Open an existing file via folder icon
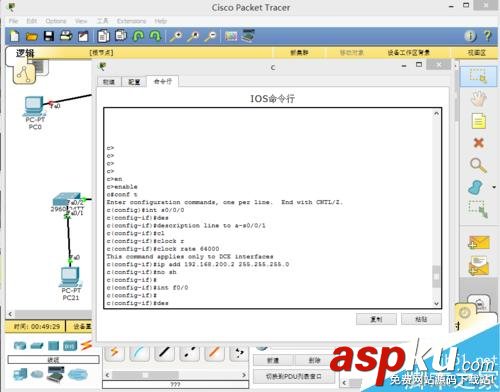 32,36
